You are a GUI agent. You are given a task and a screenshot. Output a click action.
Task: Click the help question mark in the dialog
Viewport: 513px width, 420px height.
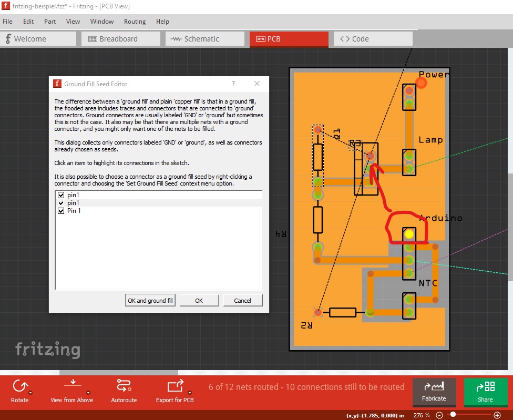233,84
